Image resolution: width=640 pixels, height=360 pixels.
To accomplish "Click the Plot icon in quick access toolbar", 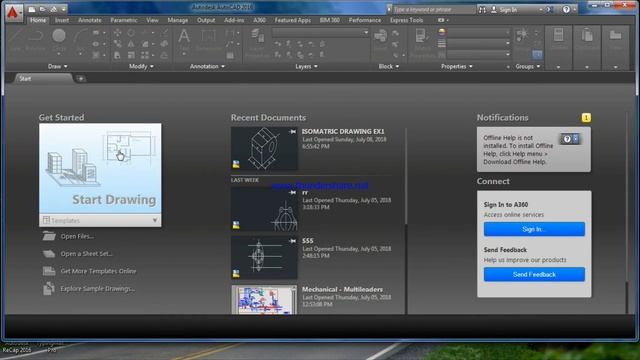I will pos(53,9).
